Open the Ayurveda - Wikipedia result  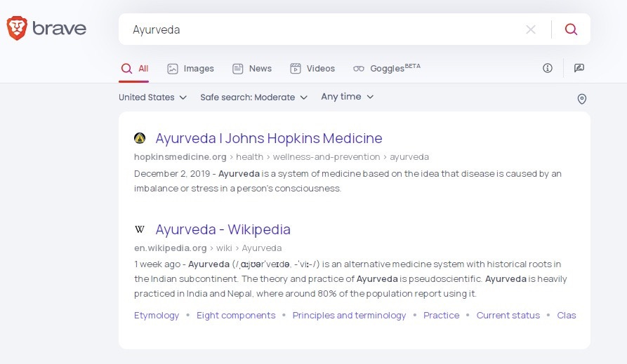(x=223, y=229)
